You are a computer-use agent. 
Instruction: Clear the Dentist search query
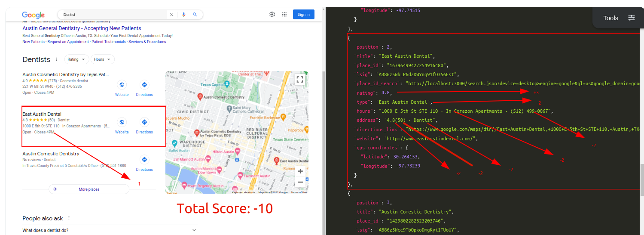[x=172, y=14]
